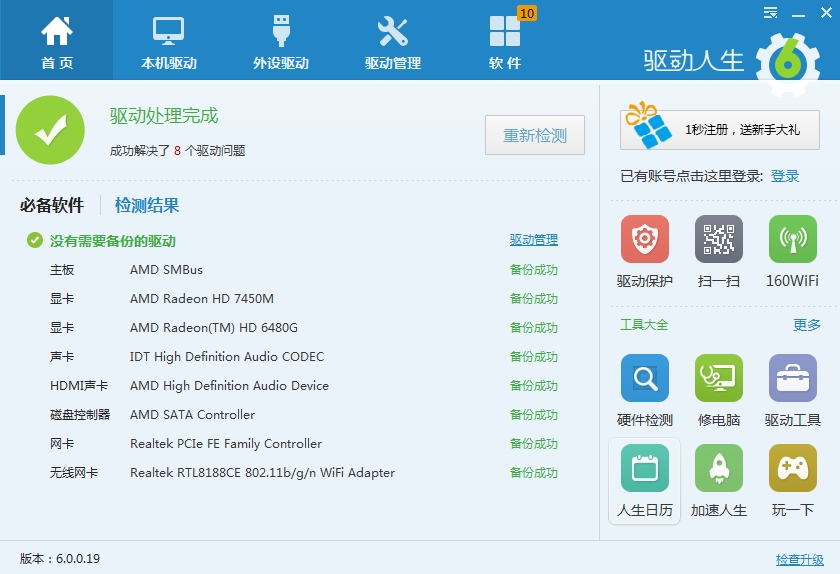Click the 登录 login link
This screenshot has width=840, height=574.
coord(785,176)
